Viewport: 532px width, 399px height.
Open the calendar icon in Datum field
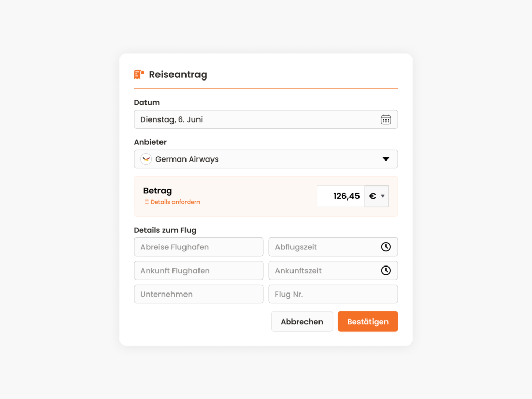pyautogui.click(x=386, y=119)
